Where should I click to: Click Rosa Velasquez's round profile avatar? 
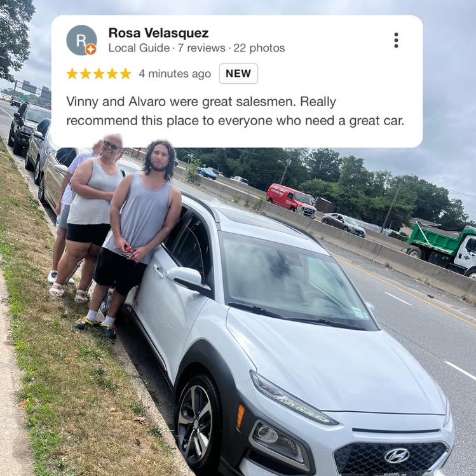81,40
